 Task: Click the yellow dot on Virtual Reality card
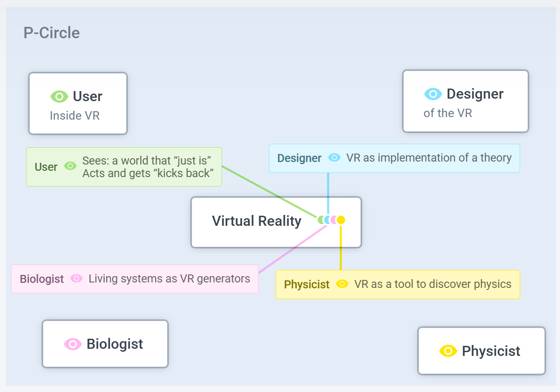[341, 220]
